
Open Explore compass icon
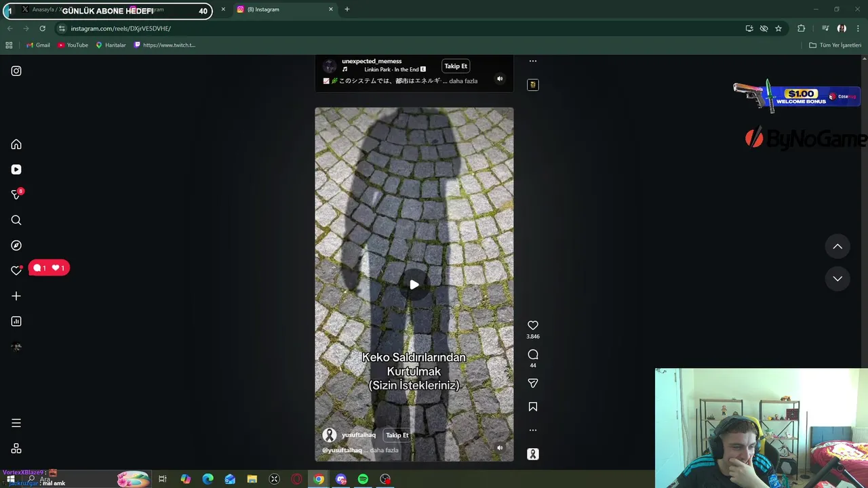coord(16,245)
